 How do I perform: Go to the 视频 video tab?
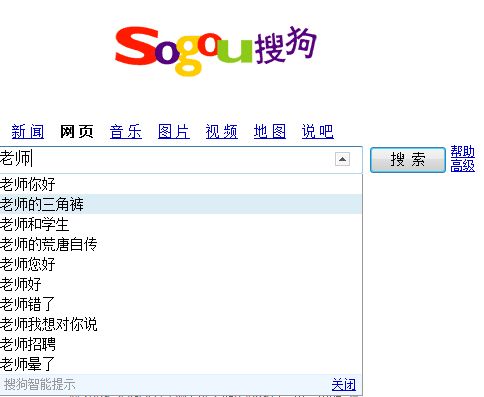(x=222, y=131)
